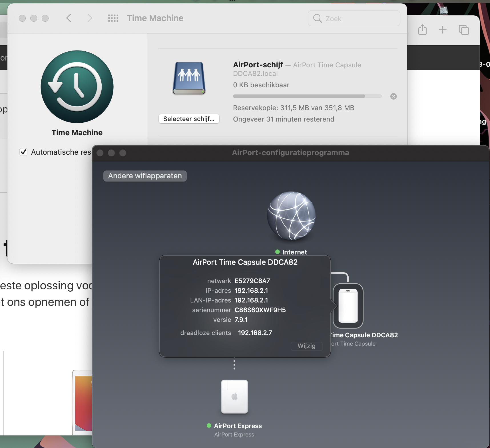
Task: Click the AirPort-schijf network disk icon
Action: (x=189, y=78)
